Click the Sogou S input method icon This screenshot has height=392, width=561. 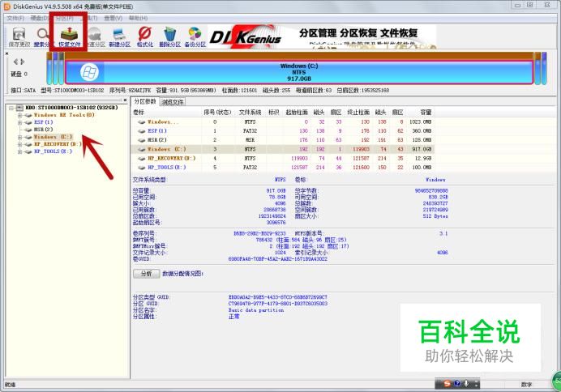coord(448,383)
